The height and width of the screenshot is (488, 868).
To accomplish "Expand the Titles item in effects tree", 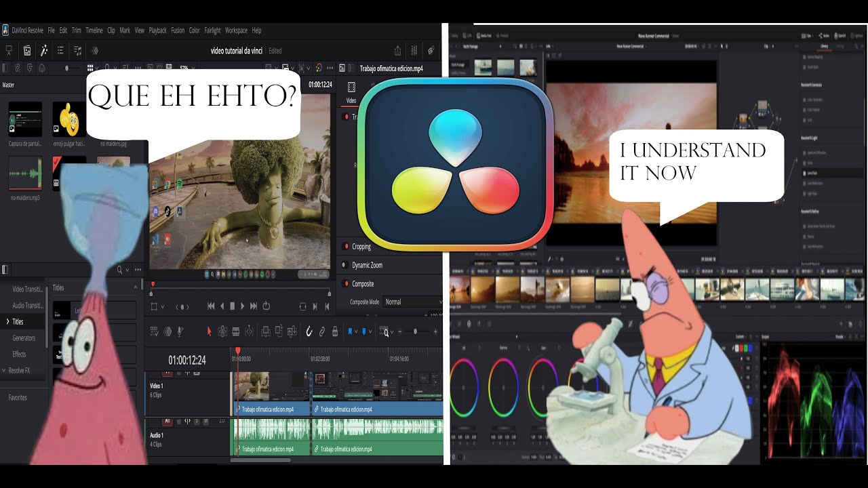I will [7, 321].
